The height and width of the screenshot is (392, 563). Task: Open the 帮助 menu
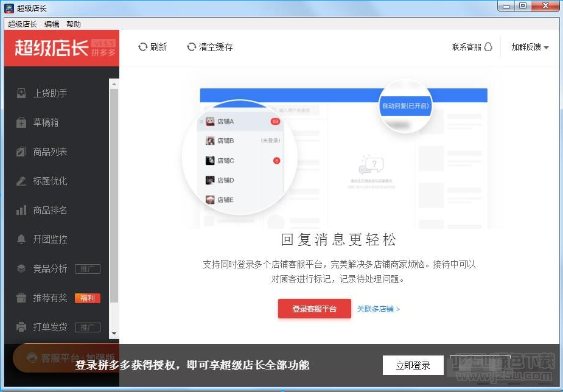(x=73, y=24)
